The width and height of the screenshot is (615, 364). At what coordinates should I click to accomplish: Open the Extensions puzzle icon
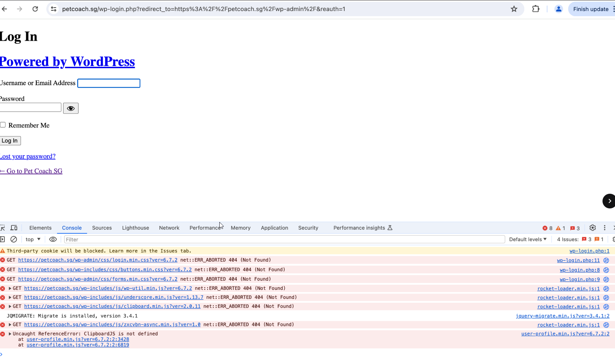536,9
